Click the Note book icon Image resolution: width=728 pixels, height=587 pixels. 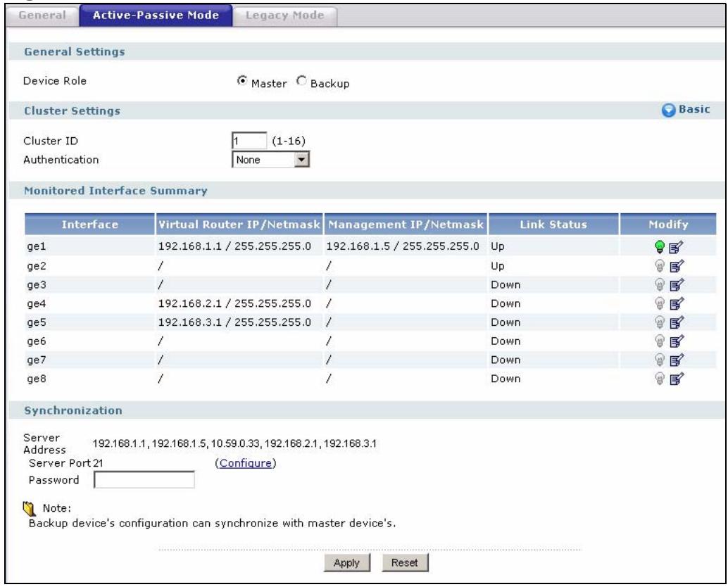point(30,509)
